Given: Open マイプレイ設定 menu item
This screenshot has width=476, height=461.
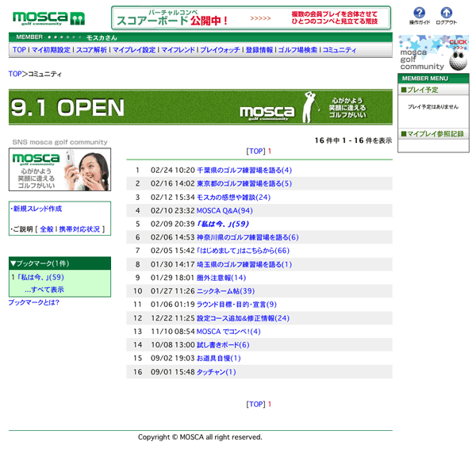Looking at the screenshot, I should 134,50.
